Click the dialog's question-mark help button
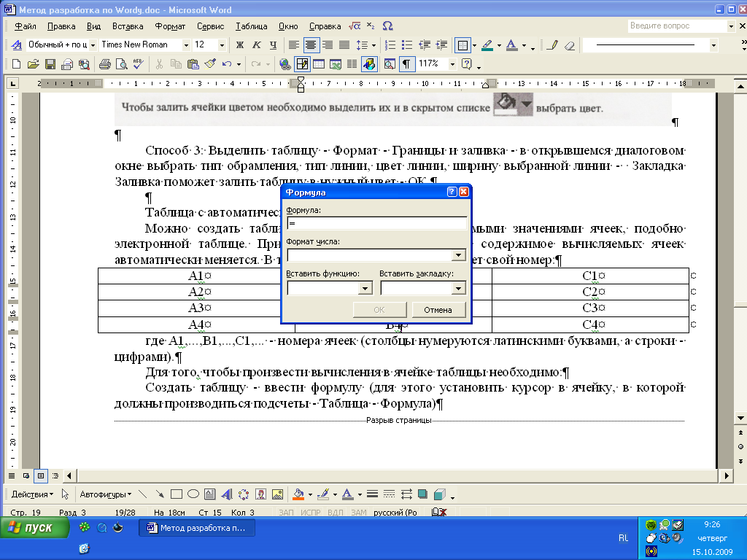 pos(452,192)
